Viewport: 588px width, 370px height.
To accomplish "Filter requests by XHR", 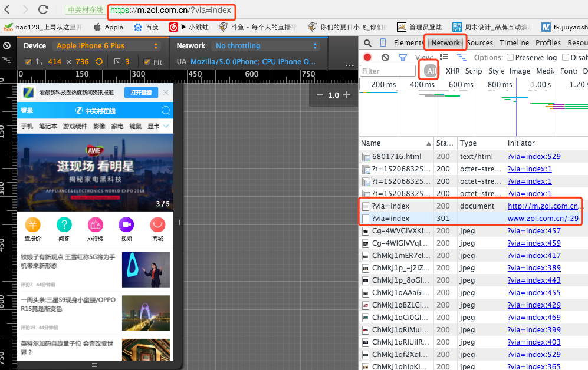I will pyautogui.click(x=453, y=71).
